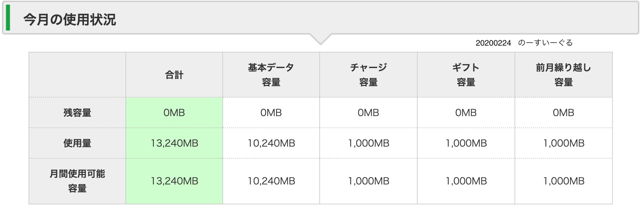
Task: Click the 使用量 total cell showing 13,240MB
Action: (174, 143)
